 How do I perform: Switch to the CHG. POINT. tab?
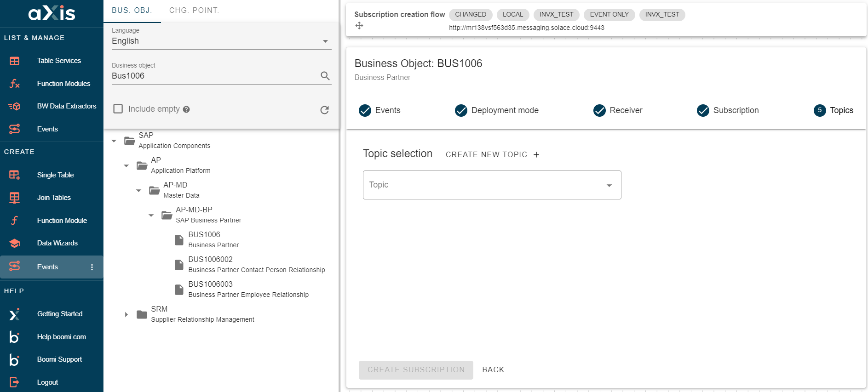194,11
